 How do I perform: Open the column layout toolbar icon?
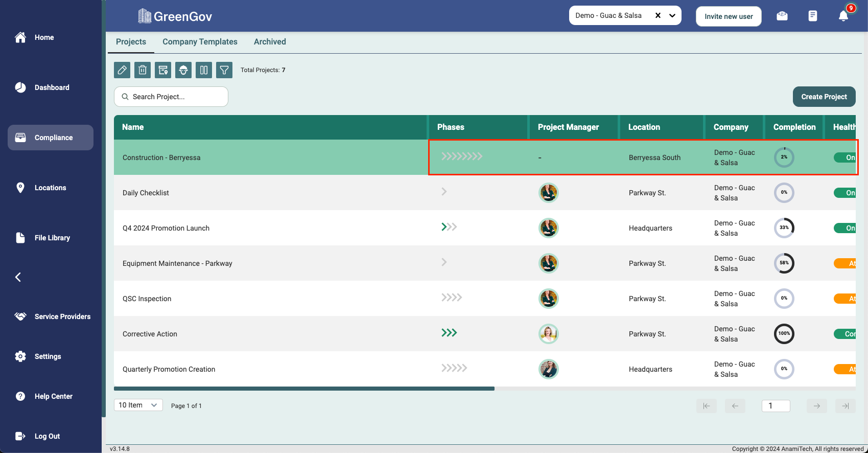[204, 70]
